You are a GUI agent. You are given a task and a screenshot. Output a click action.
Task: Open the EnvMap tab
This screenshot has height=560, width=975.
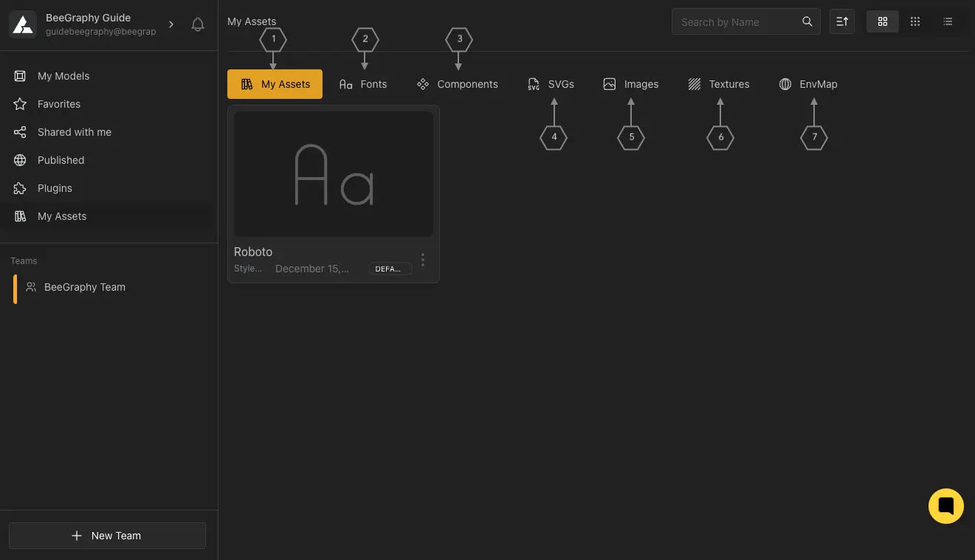pos(808,84)
